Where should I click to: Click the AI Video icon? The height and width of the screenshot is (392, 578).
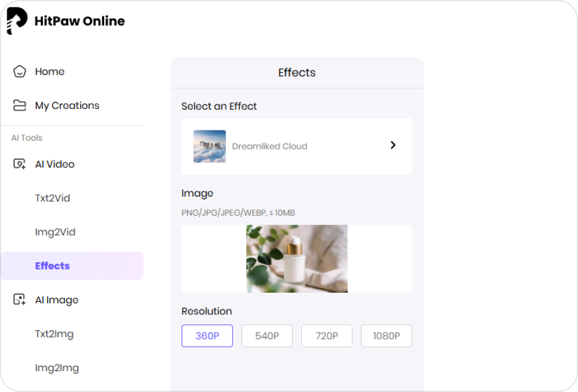20,164
